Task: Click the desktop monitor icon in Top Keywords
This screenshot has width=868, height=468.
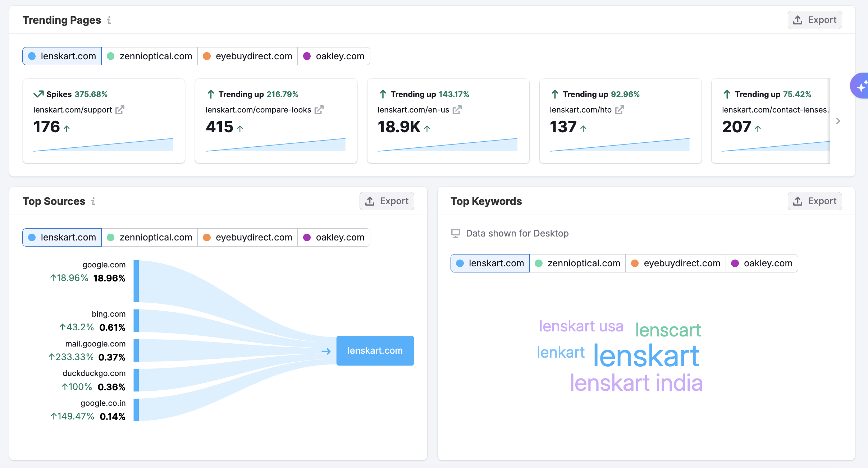Action: (456, 234)
